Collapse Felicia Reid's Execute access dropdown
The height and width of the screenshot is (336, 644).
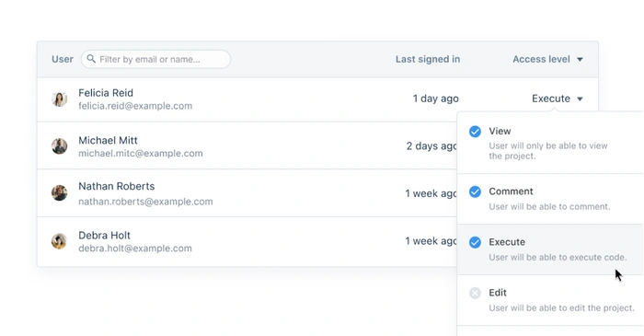pyautogui.click(x=558, y=98)
